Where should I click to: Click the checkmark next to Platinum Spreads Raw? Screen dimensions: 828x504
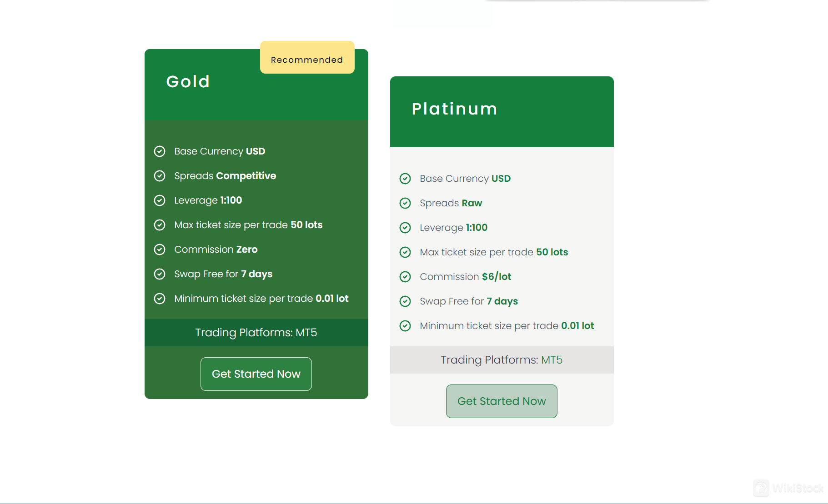[406, 203]
